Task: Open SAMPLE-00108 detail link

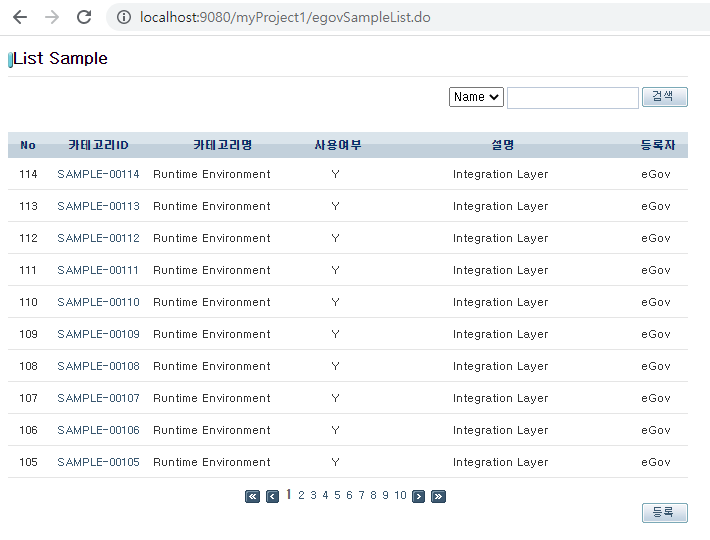Action: pyautogui.click(x=98, y=366)
